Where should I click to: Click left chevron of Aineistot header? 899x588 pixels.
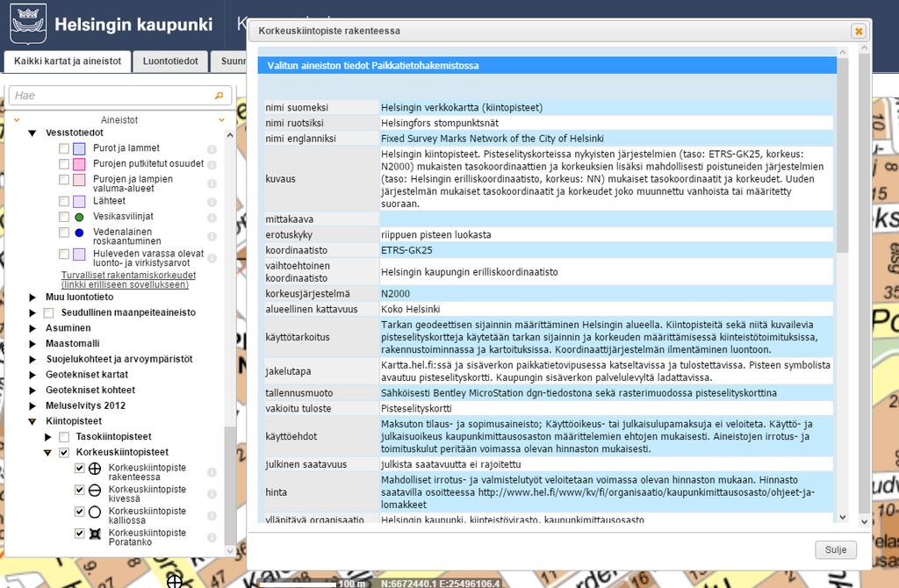[17, 119]
